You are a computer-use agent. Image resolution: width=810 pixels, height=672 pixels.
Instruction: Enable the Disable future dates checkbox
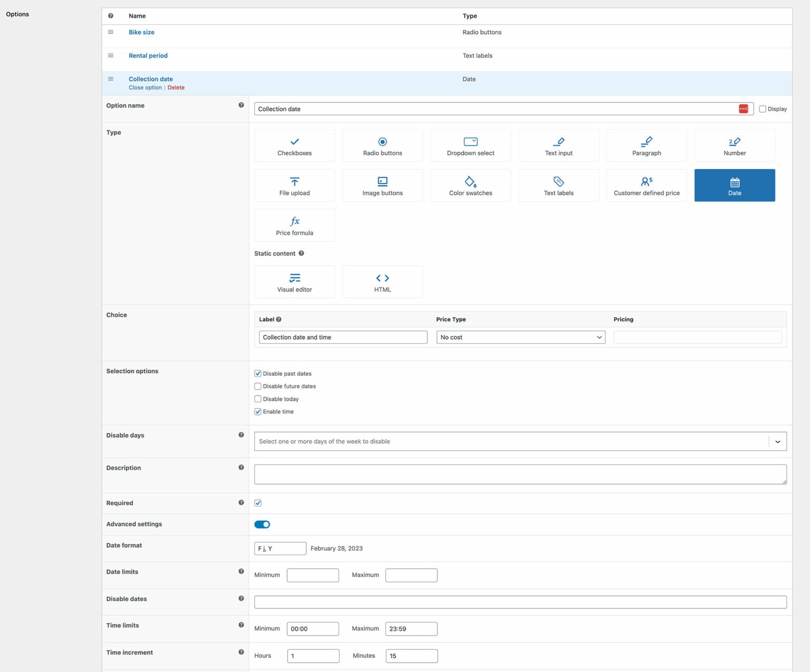click(x=258, y=386)
